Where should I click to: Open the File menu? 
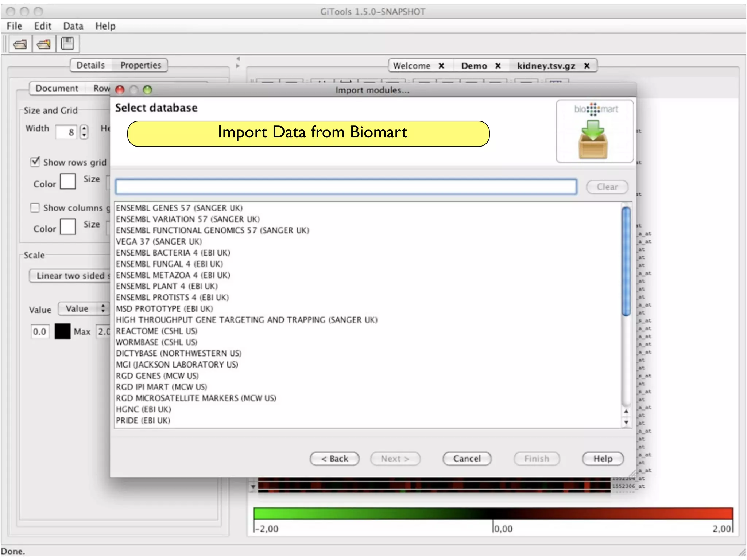pyautogui.click(x=14, y=26)
